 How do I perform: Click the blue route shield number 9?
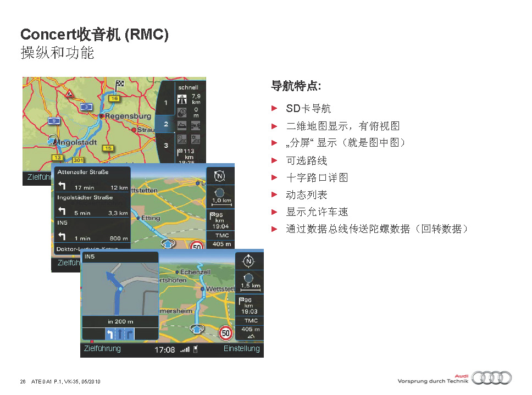(x=54, y=120)
